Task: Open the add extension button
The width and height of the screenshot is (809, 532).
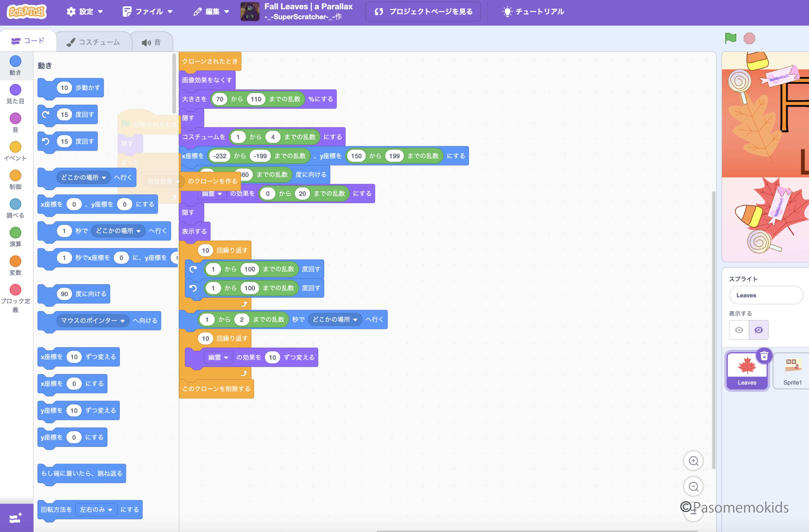Action: pyautogui.click(x=16, y=518)
